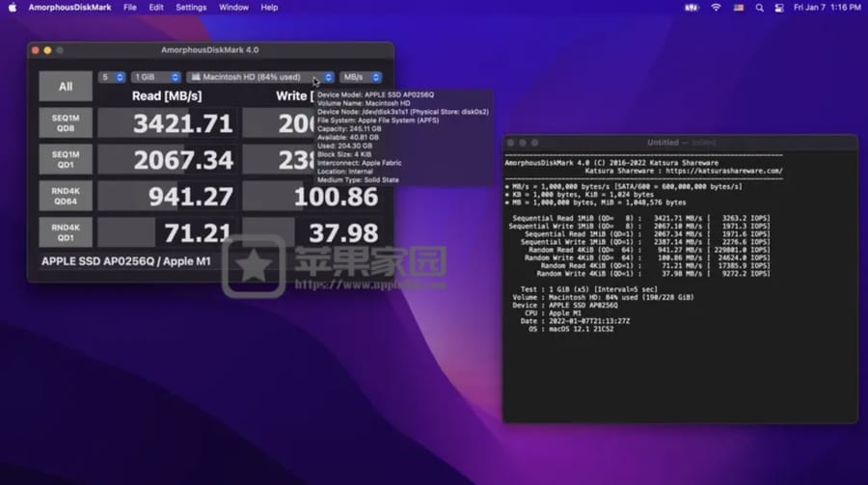This screenshot has width=868, height=485.
Task: Open the Wi-Fi status menu
Action: click(x=716, y=8)
